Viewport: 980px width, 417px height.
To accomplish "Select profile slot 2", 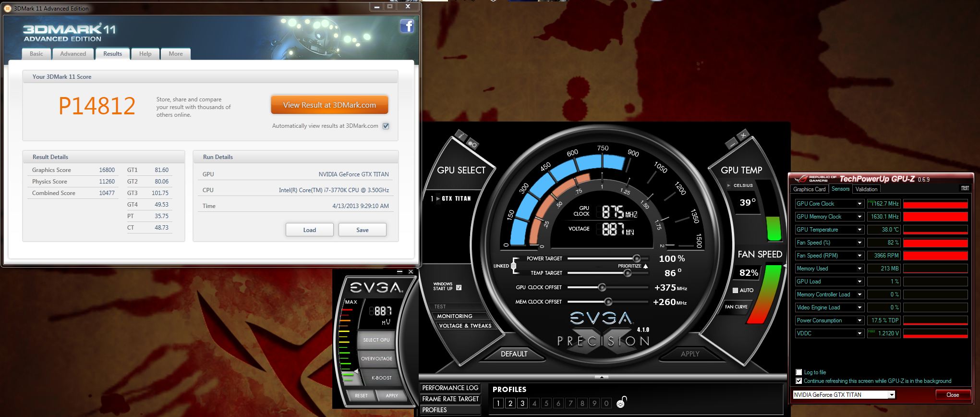I will coord(510,403).
